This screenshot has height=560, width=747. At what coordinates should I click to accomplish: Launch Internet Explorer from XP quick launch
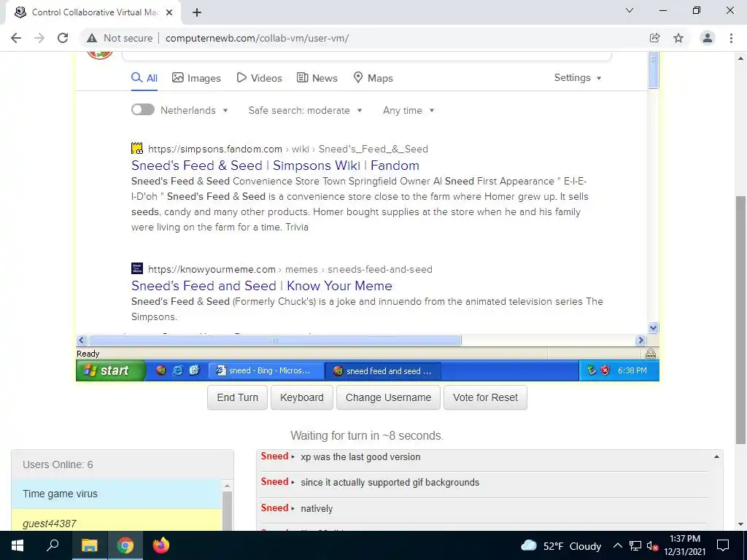178,370
